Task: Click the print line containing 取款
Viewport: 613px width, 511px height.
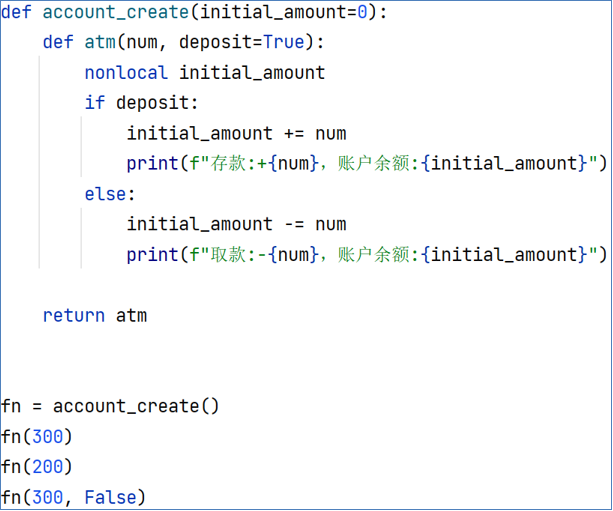Action: tap(367, 255)
